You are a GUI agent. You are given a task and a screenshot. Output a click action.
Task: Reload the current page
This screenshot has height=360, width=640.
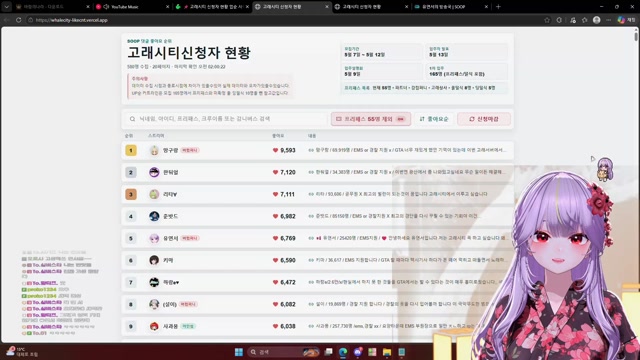(x=19, y=20)
